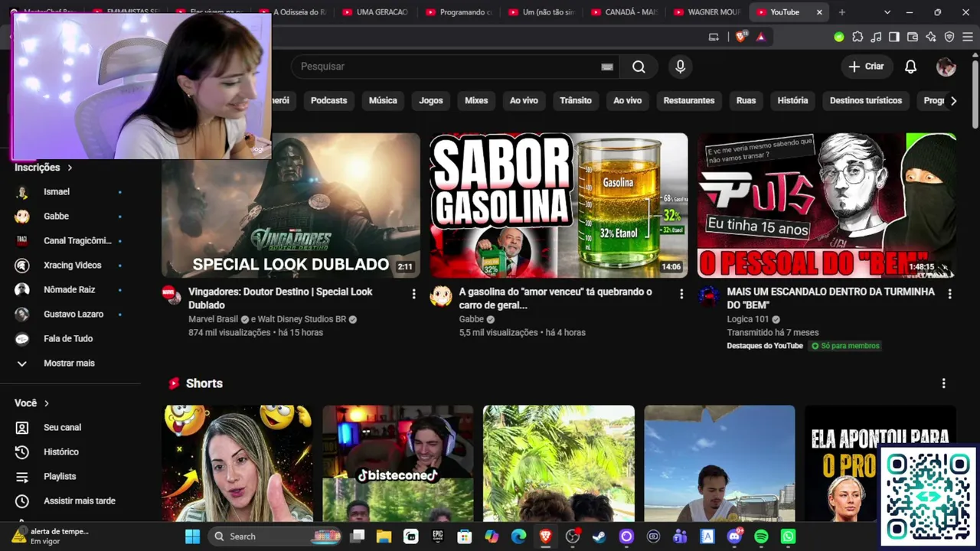
Task: Open Discord from the taskbar
Action: click(x=734, y=536)
